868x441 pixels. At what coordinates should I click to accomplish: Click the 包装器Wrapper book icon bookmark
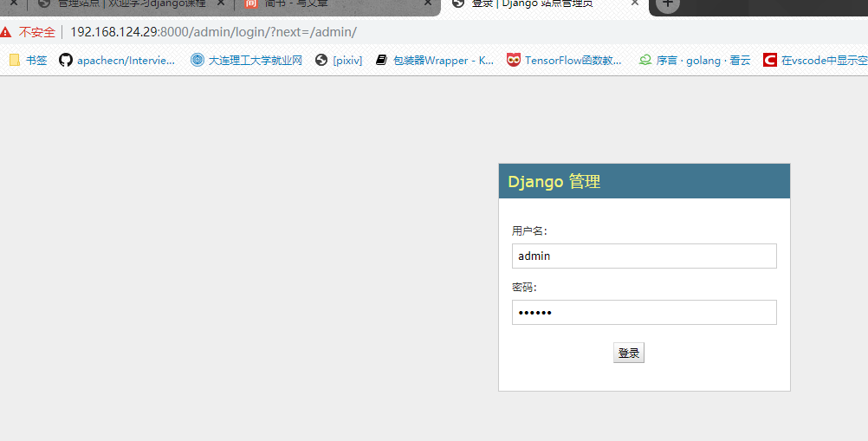(x=381, y=60)
